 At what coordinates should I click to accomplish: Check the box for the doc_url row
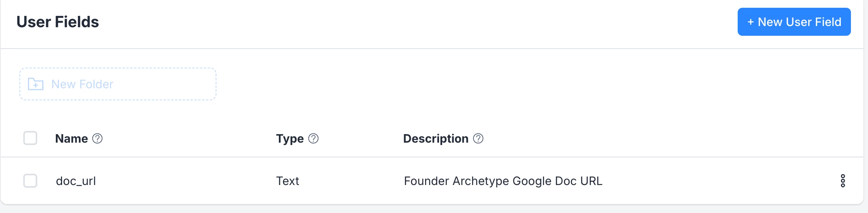tap(30, 181)
